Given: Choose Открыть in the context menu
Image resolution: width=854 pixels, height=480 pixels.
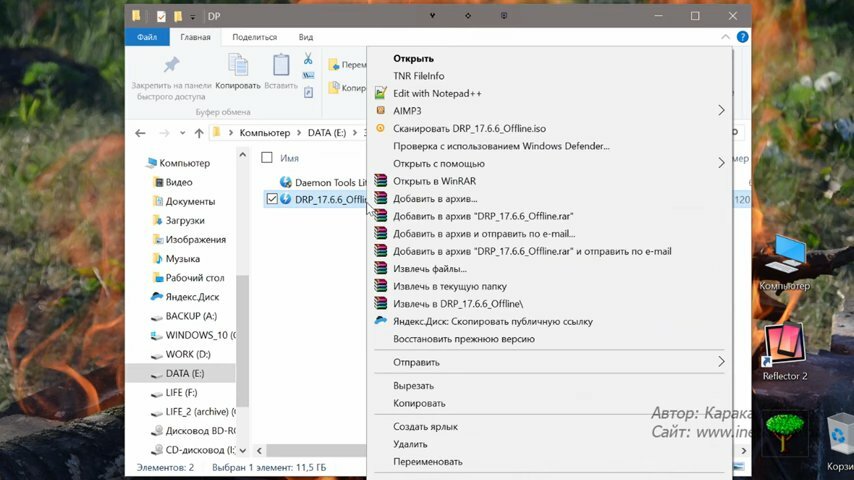Looking at the screenshot, I should [x=413, y=58].
